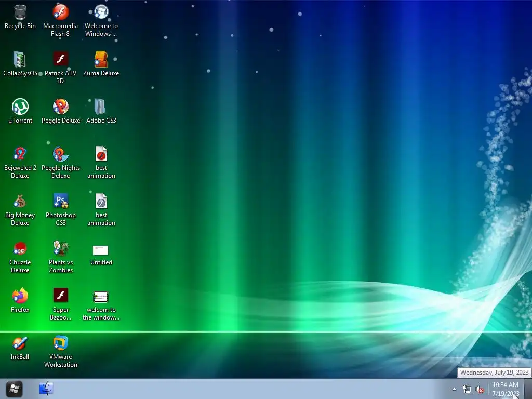Click the Big Money Deluxe shortcut

tap(20, 209)
